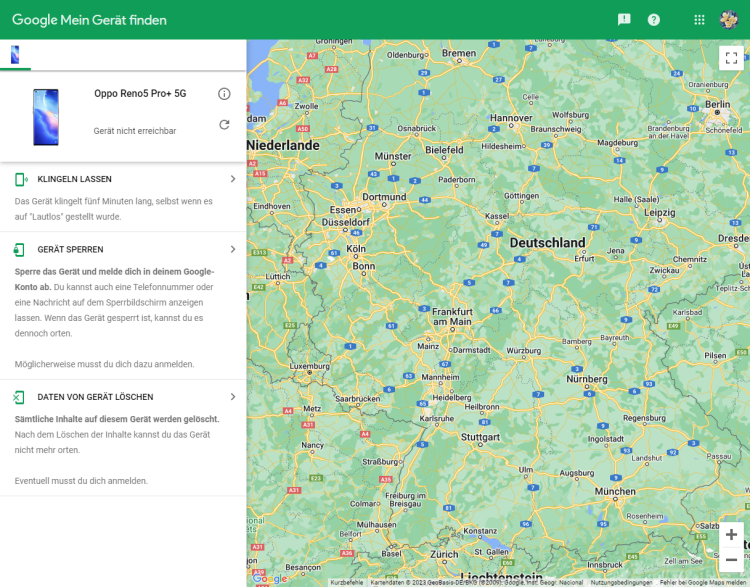
Task: Click Straßburg on the map
Action: click(380, 462)
